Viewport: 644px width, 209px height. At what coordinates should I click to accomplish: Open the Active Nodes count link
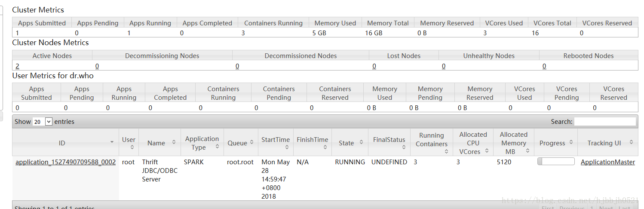coord(18,66)
